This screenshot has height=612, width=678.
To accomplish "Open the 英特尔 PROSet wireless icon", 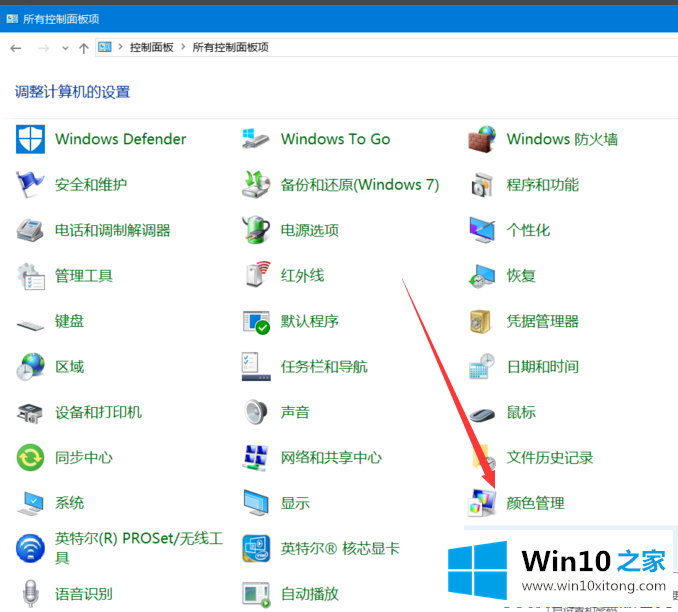I will (30, 548).
